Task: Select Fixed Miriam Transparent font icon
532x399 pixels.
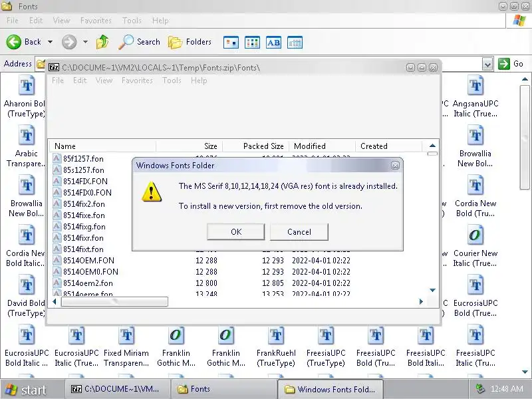Action: (x=126, y=335)
